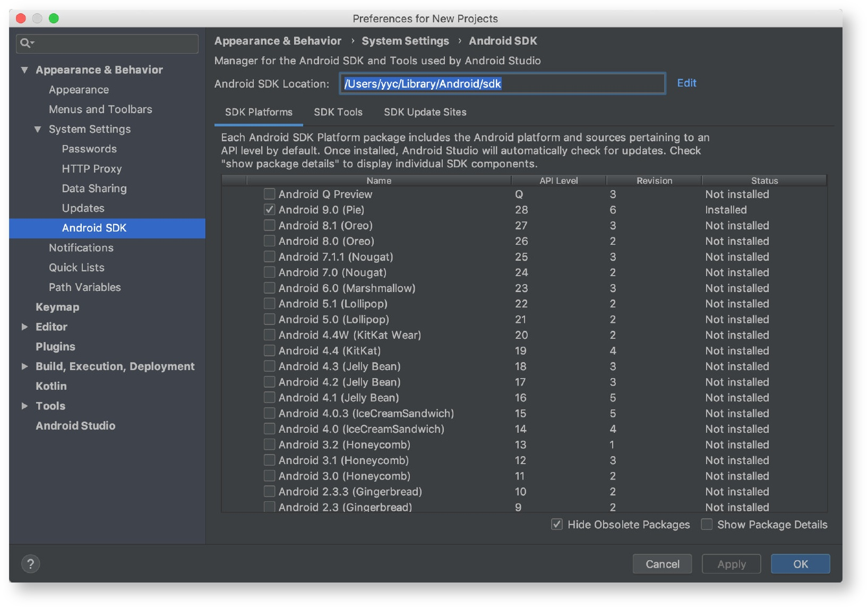Select Android Studio in the sidebar
This screenshot has width=868, height=608.
click(75, 425)
